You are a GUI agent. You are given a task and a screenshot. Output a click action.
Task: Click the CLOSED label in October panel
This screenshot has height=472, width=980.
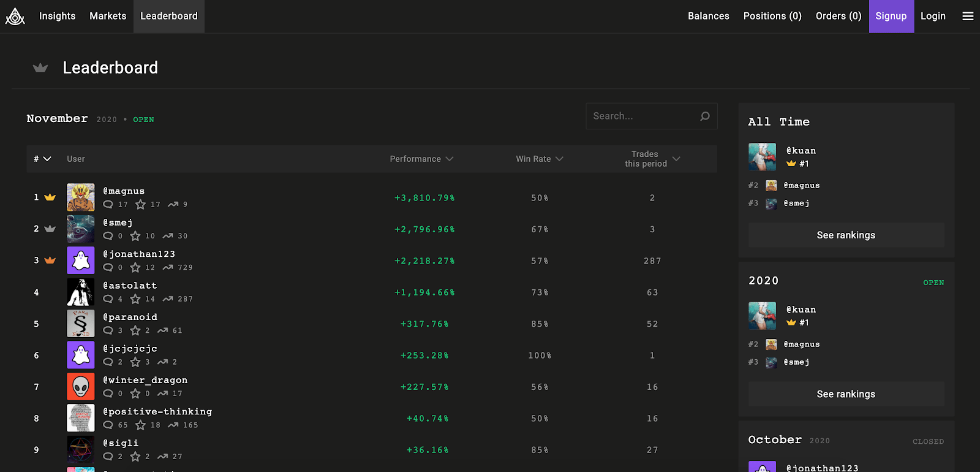coord(928,441)
